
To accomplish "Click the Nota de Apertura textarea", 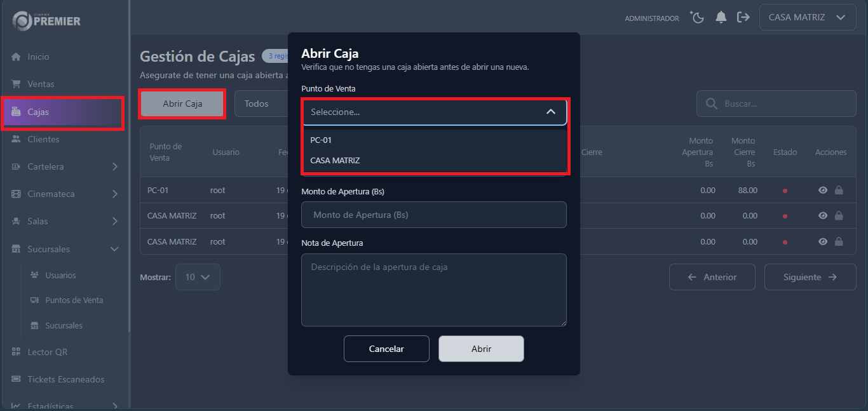I will pos(434,290).
